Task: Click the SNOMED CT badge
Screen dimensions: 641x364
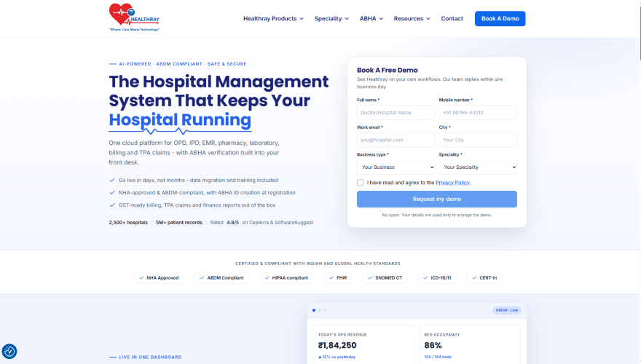Action: click(385, 278)
